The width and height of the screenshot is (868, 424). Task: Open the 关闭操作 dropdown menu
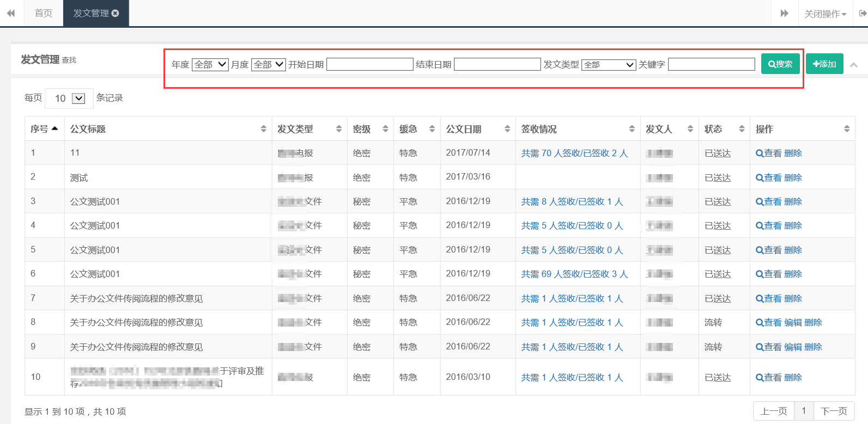tap(825, 14)
